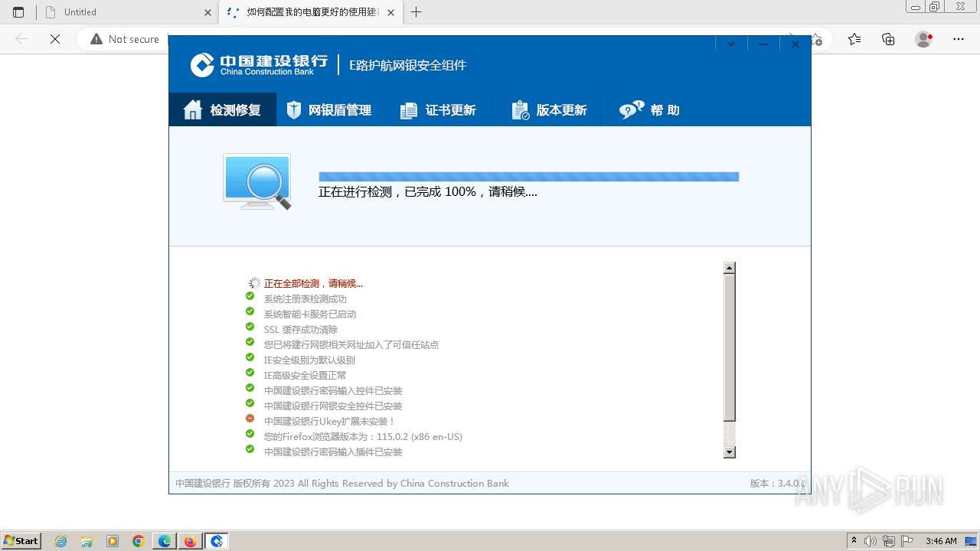The height and width of the screenshot is (551, 980).
Task: Open the bank window's dropdown menu arrow
Action: point(731,44)
